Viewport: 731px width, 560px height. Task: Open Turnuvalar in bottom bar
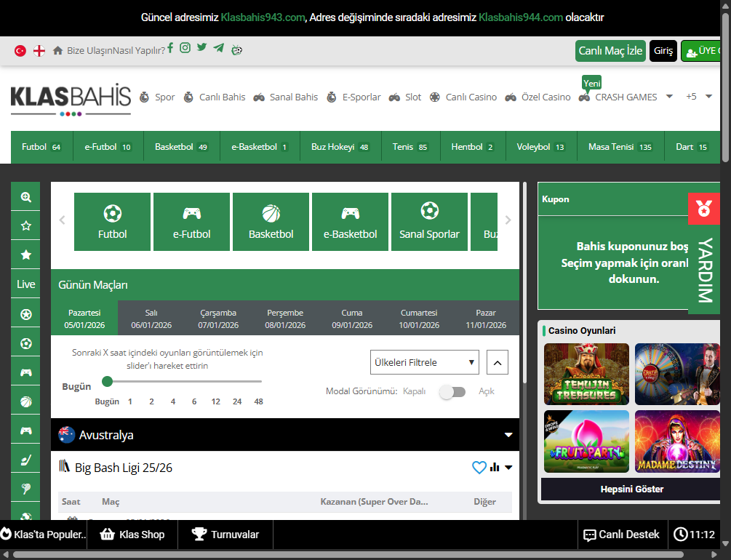pos(225,535)
